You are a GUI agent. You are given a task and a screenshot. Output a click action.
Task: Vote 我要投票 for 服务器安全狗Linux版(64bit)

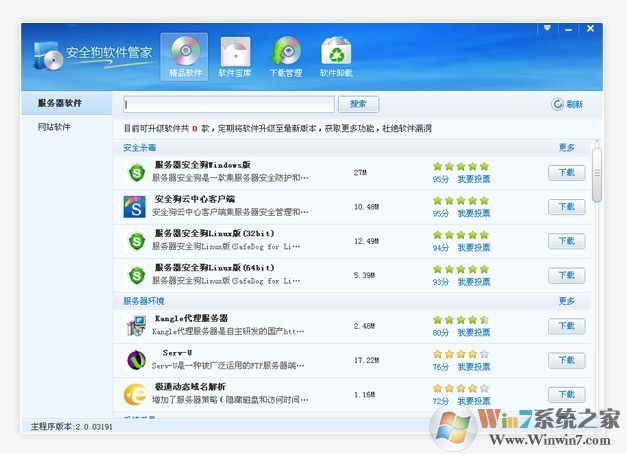[x=474, y=282]
